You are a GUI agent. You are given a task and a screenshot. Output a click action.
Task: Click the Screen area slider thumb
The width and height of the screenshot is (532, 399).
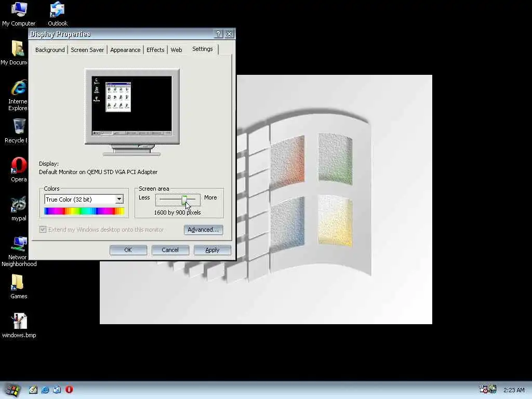pyautogui.click(x=184, y=200)
